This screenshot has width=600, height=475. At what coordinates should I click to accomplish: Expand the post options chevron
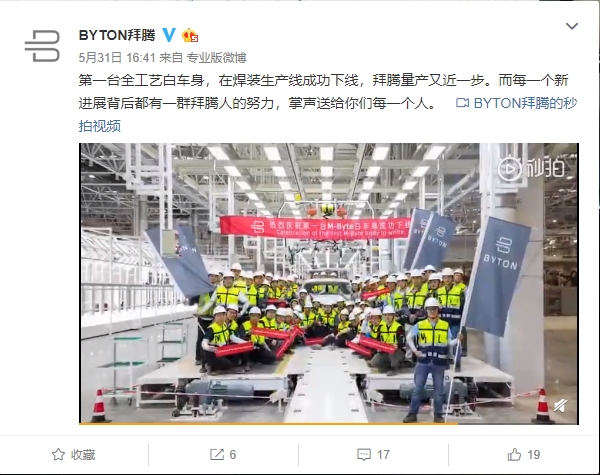click(572, 26)
